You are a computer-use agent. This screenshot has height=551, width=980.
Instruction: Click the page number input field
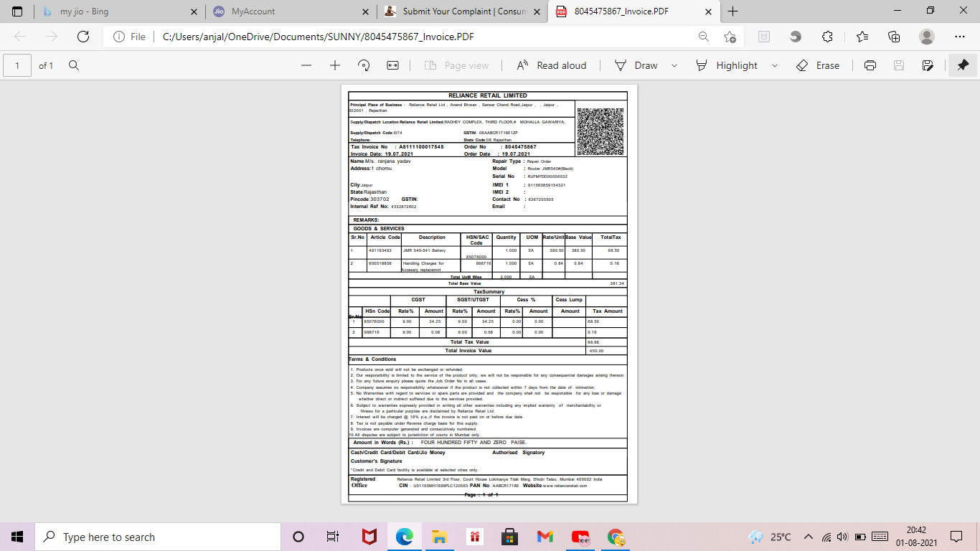(17, 65)
